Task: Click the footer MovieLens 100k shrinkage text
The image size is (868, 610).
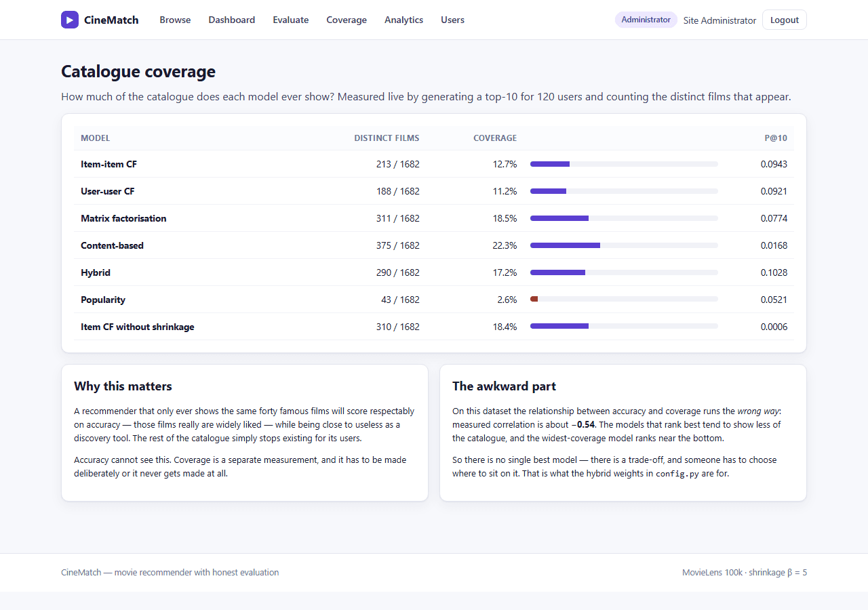Action: coord(745,573)
